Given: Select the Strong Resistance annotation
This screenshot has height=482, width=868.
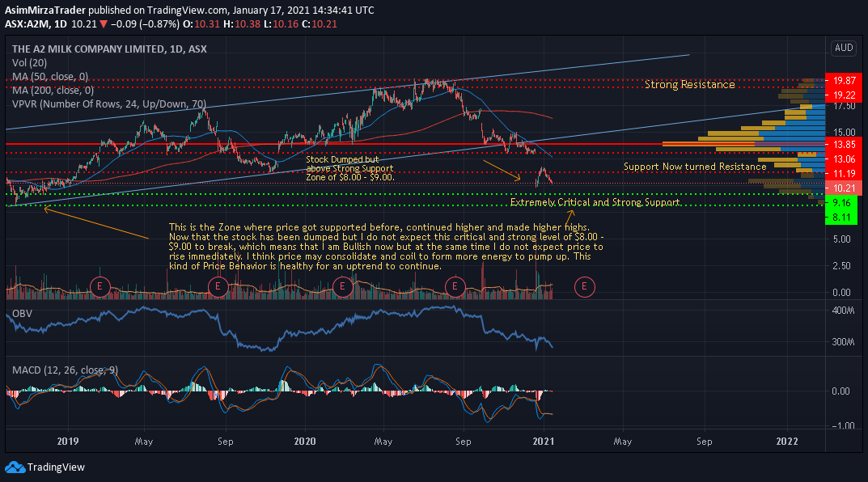Looking at the screenshot, I should pyautogui.click(x=690, y=85).
